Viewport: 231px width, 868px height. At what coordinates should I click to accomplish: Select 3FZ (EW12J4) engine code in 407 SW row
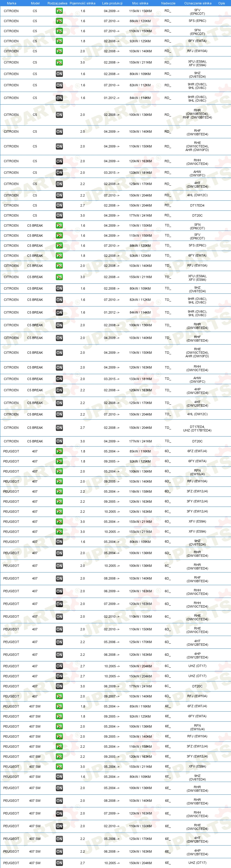197,746
